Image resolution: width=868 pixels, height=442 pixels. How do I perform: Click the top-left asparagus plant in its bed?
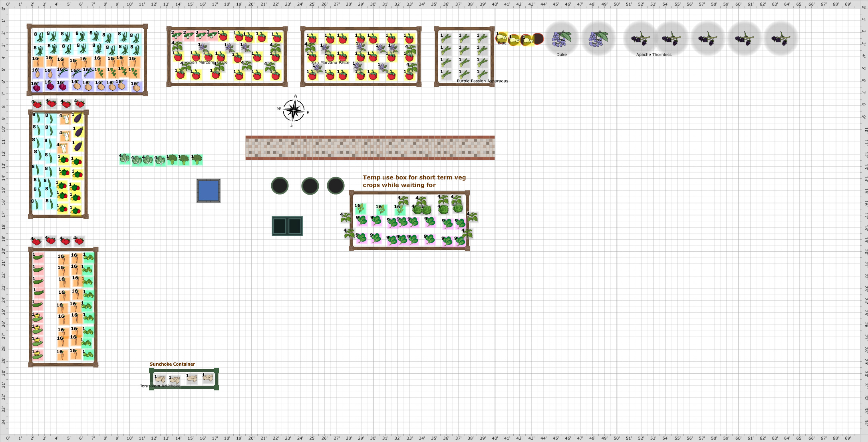coord(446,38)
